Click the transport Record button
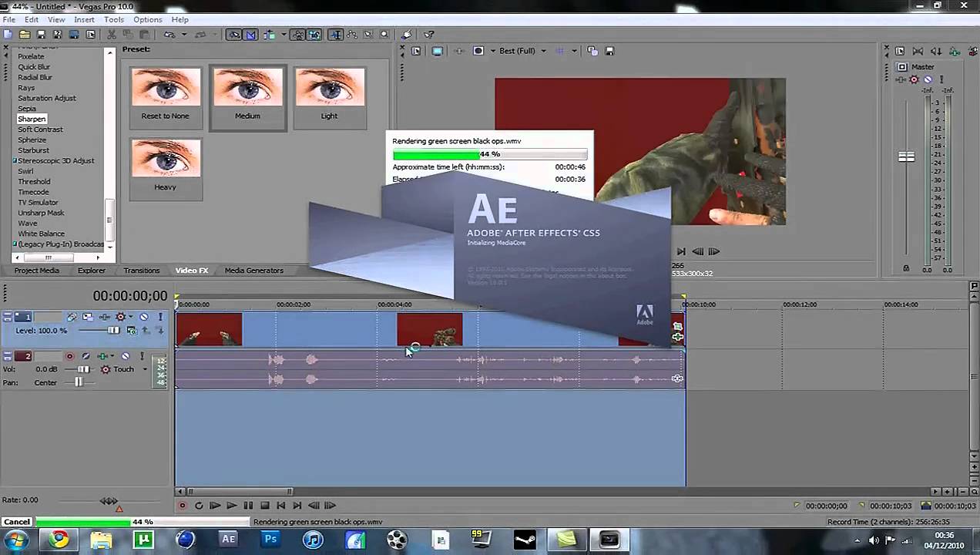 tap(183, 506)
